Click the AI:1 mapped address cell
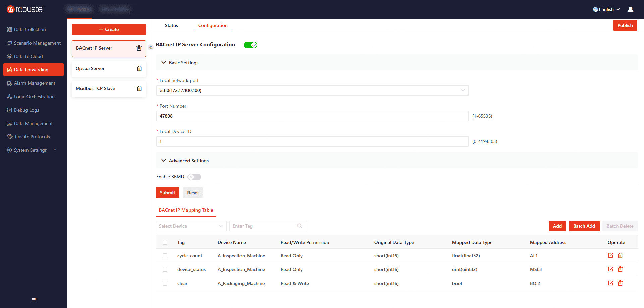The height and width of the screenshot is (308, 644). [534, 256]
